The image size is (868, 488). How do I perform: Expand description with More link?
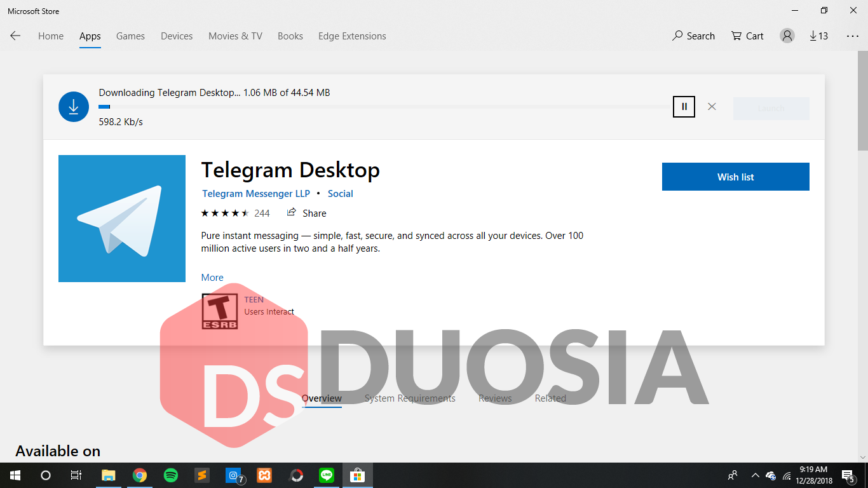pyautogui.click(x=212, y=278)
